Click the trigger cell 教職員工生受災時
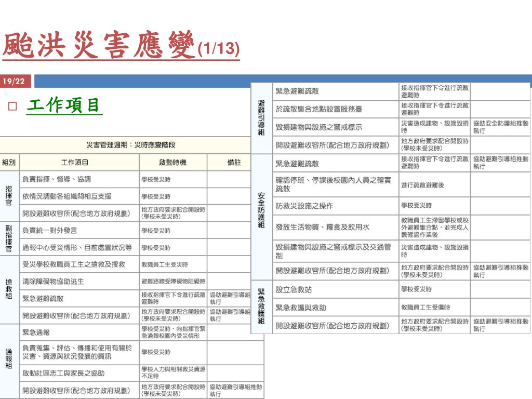Screen dimensions: 532x399 tap(173, 264)
